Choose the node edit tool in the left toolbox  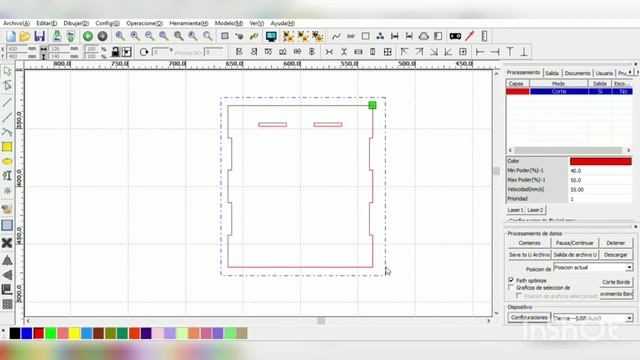coord(7,85)
